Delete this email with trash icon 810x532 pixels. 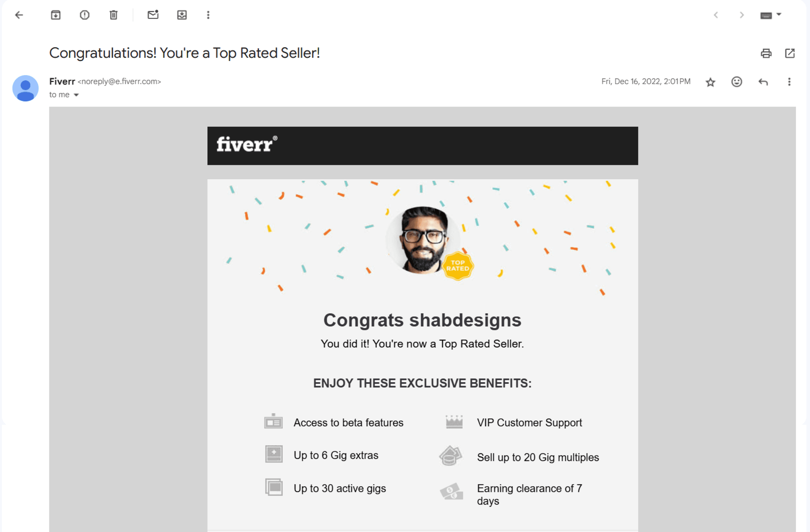113,15
